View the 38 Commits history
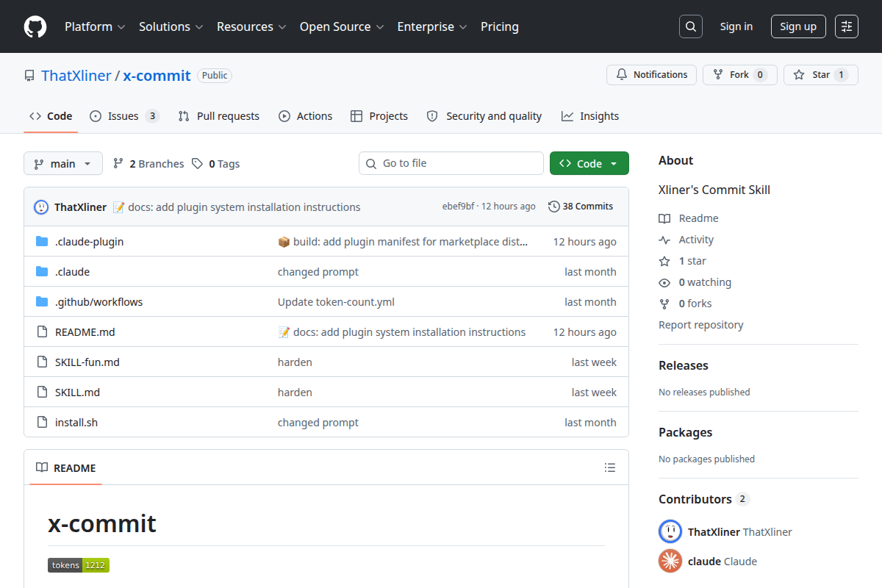The height and width of the screenshot is (588, 882). (x=581, y=207)
